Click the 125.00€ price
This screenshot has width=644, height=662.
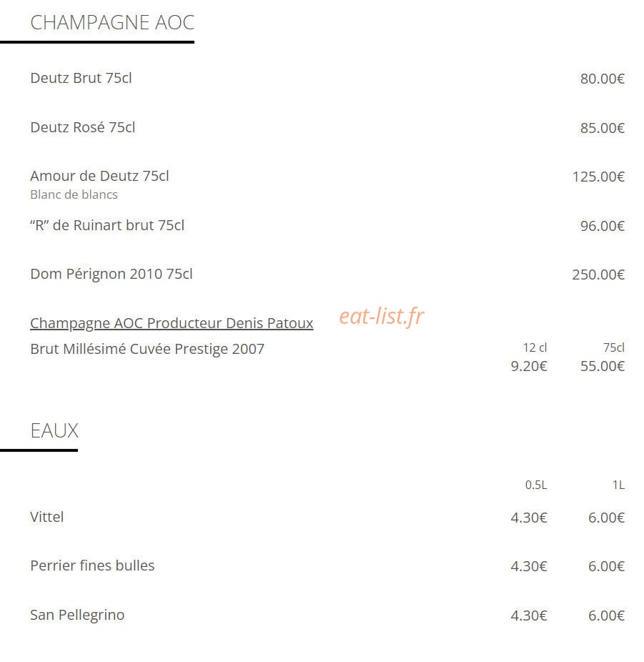[598, 177]
